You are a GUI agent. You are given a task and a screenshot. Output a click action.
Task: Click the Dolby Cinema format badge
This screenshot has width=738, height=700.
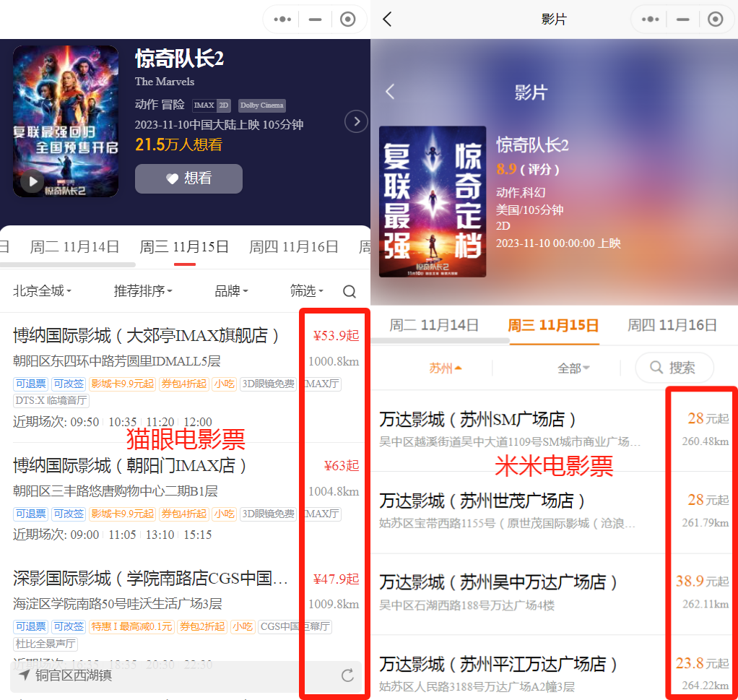[x=261, y=105]
